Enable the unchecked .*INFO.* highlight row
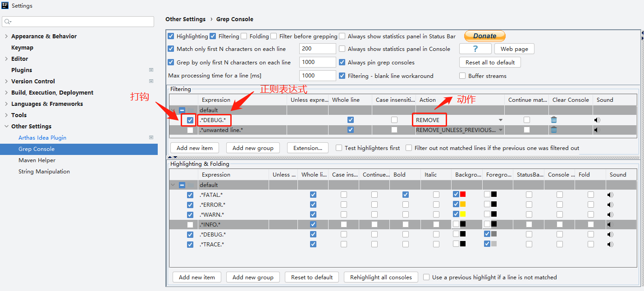The image size is (644, 291). (x=190, y=224)
